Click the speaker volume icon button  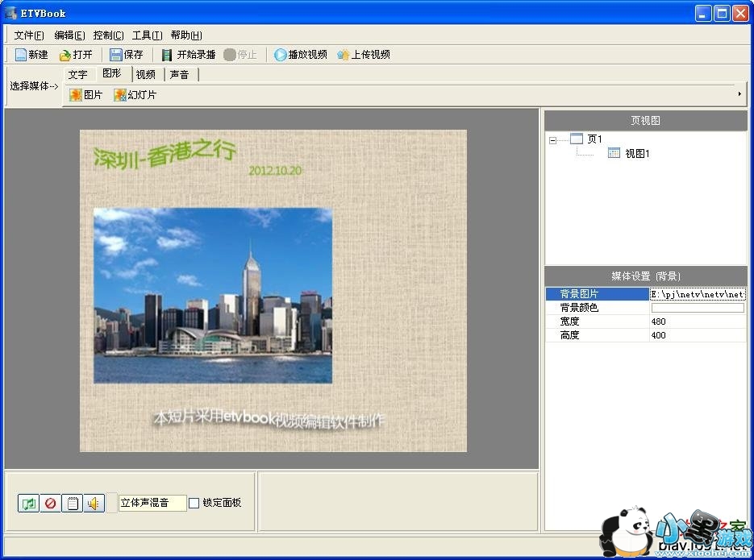click(x=94, y=504)
